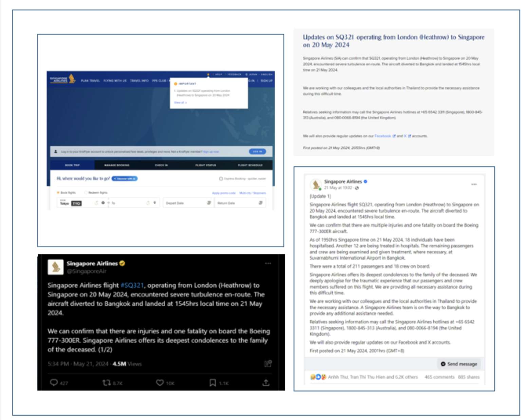Click the Send message button
Screen dimensions: 524x420
pyautogui.click(x=459, y=364)
